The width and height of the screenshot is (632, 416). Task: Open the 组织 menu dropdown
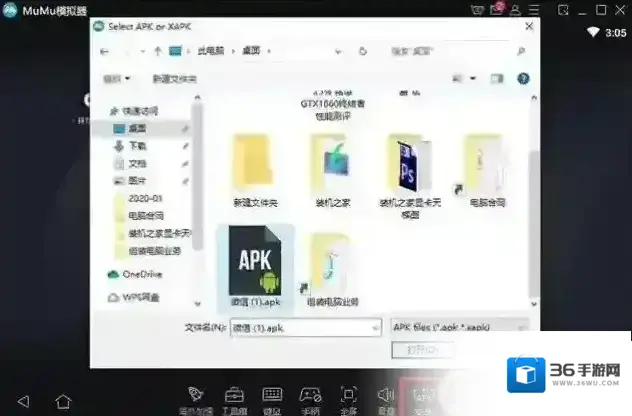point(116,79)
